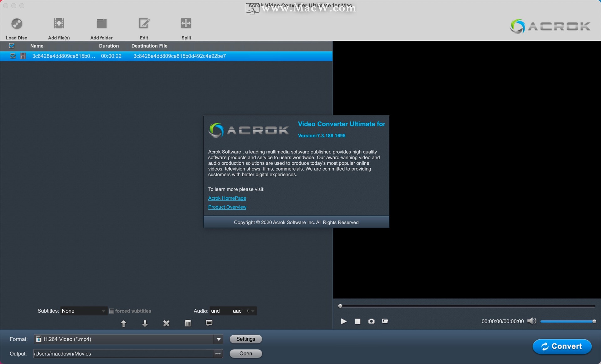Viewport: 601px width, 364px height.
Task: Click the copyright 2020 Acrok Software text
Action: click(x=296, y=222)
